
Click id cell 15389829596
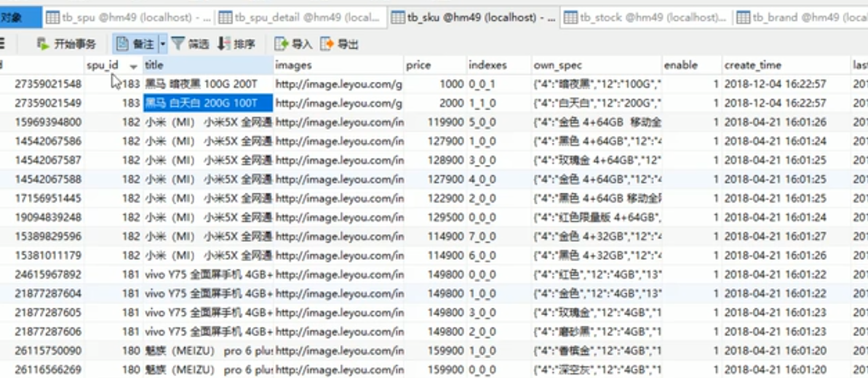click(x=48, y=236)
